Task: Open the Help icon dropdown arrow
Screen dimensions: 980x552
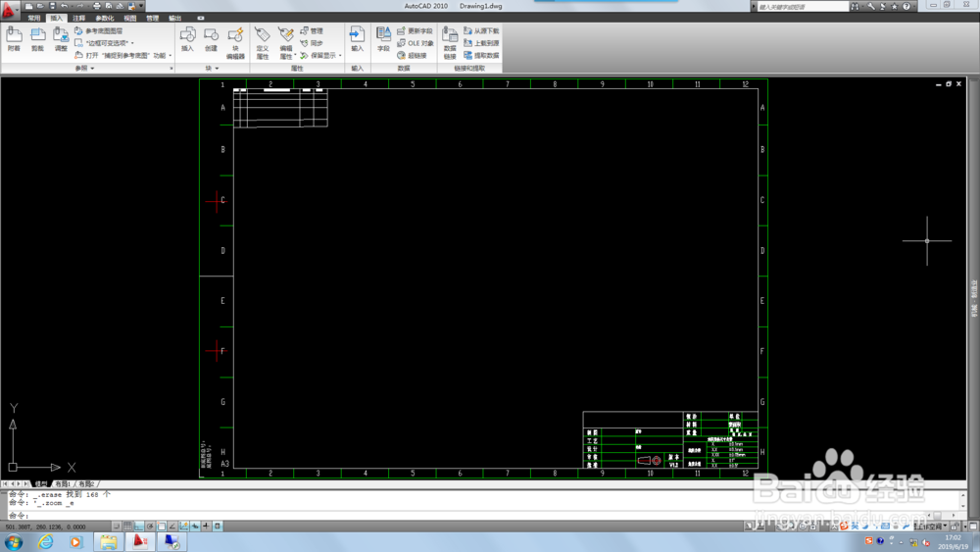Action: 913,6
